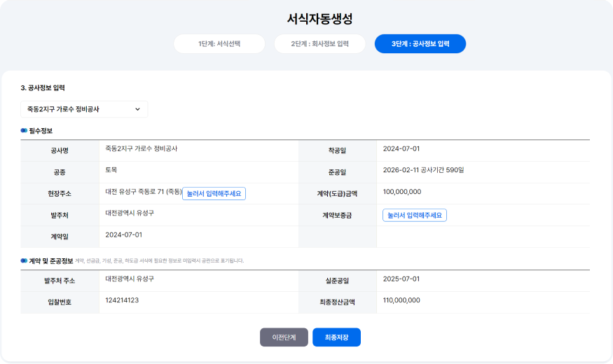The image size is (613, 364).
Task: Edit the 발주처 주소 field value
Action: click(x=130, y=279)
